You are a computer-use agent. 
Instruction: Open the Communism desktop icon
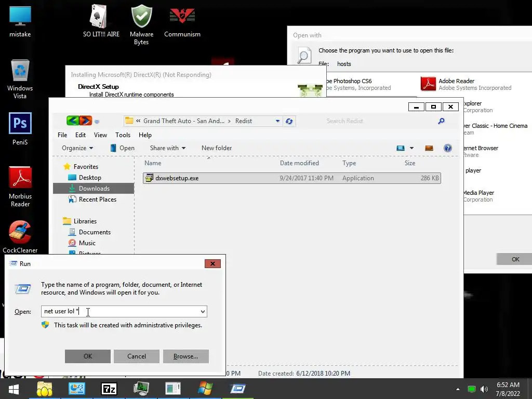click(x=182, y=21)
